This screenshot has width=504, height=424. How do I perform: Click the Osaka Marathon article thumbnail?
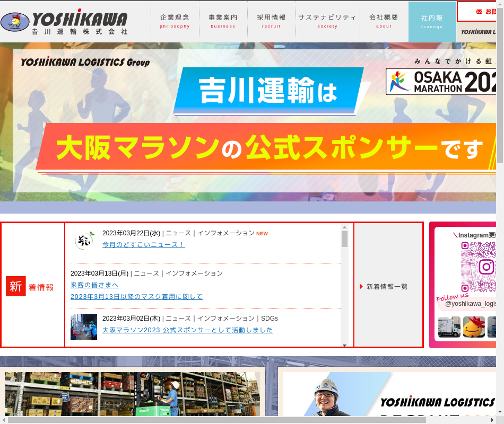pyautogui.click(x=84, y=327)
